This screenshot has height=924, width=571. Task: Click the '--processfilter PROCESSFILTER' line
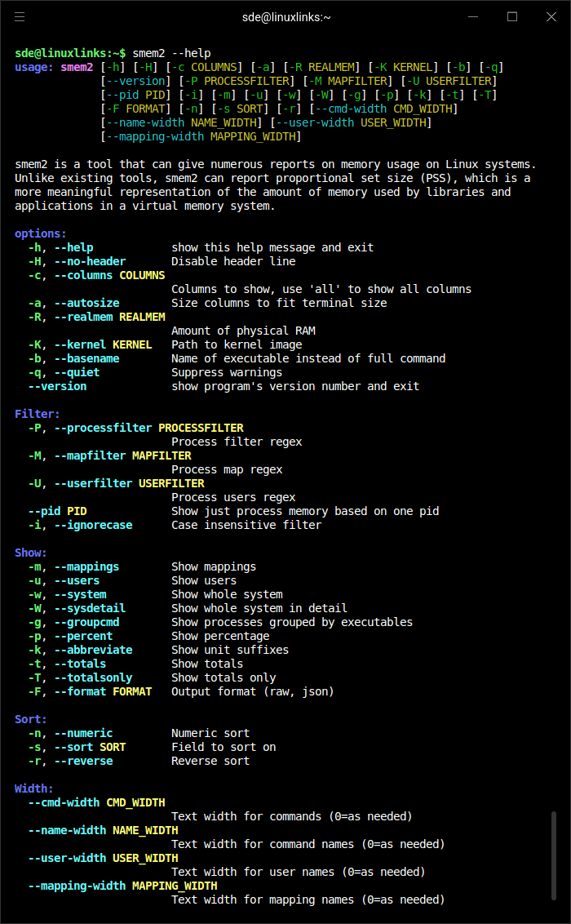pos(149,428)
